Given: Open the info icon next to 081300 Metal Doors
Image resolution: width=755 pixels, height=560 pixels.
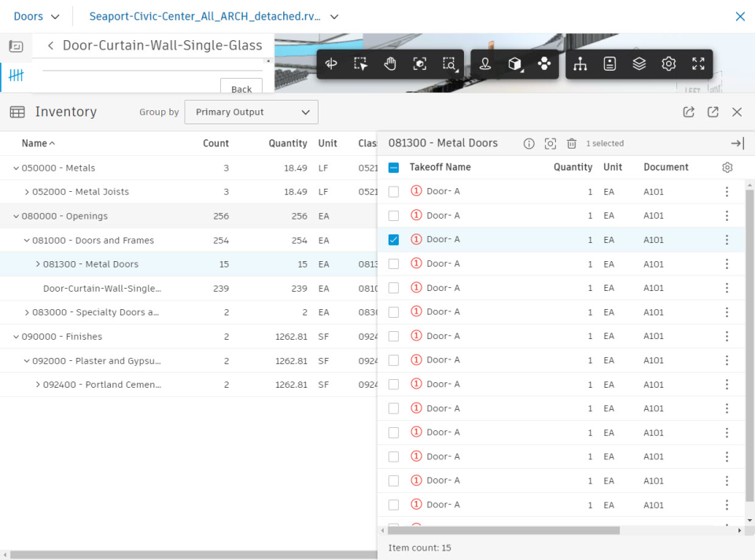Looking at the screenshot, I should tap(529, 143).
